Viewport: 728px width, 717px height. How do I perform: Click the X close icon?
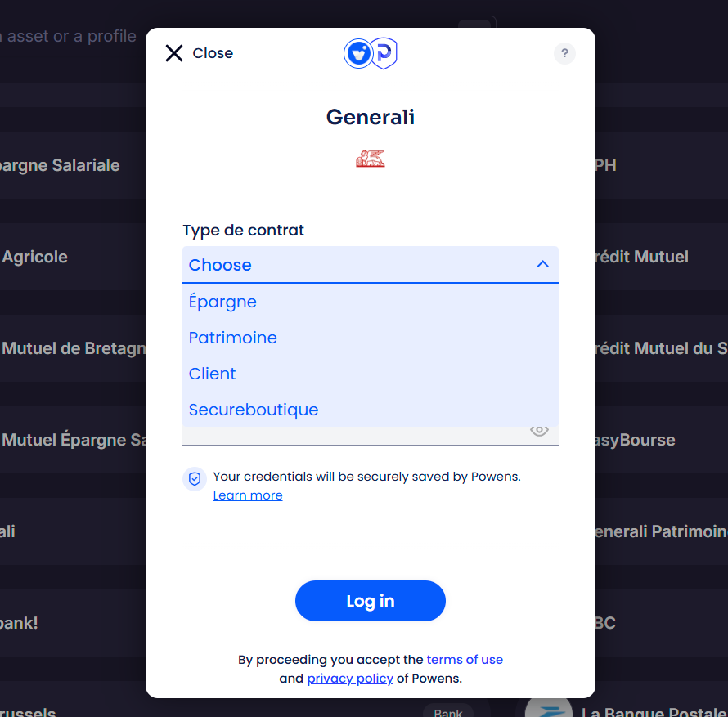point(174,53)
